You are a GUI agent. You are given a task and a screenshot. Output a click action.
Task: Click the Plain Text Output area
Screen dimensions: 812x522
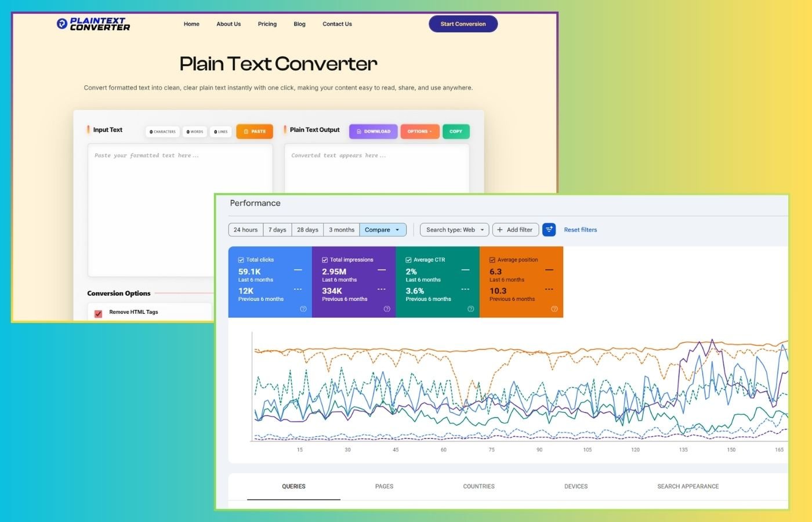[x=376, y=168]
